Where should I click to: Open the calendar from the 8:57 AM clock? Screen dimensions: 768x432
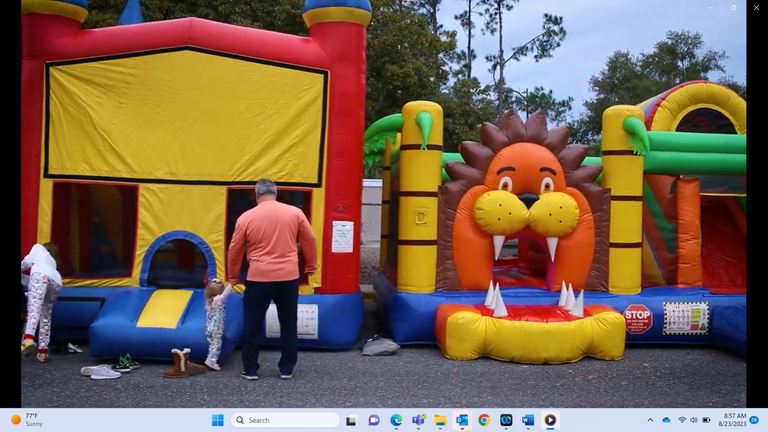733,420
